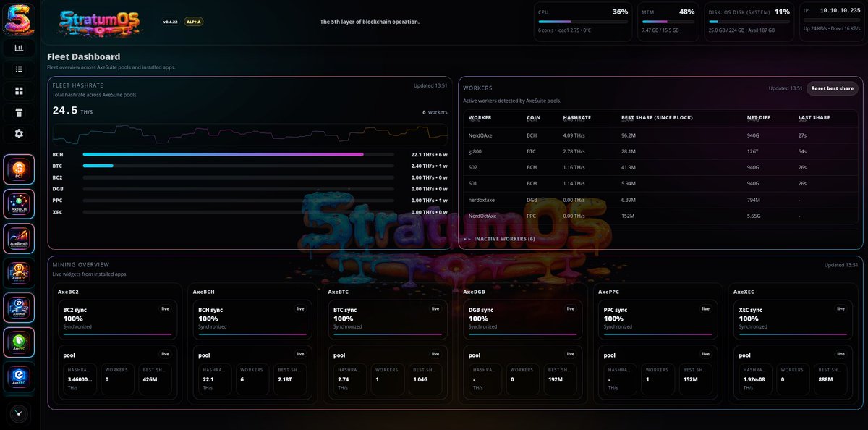Click the clock icon at the sidebar bottom
The image size is (868, 430).
19,413
